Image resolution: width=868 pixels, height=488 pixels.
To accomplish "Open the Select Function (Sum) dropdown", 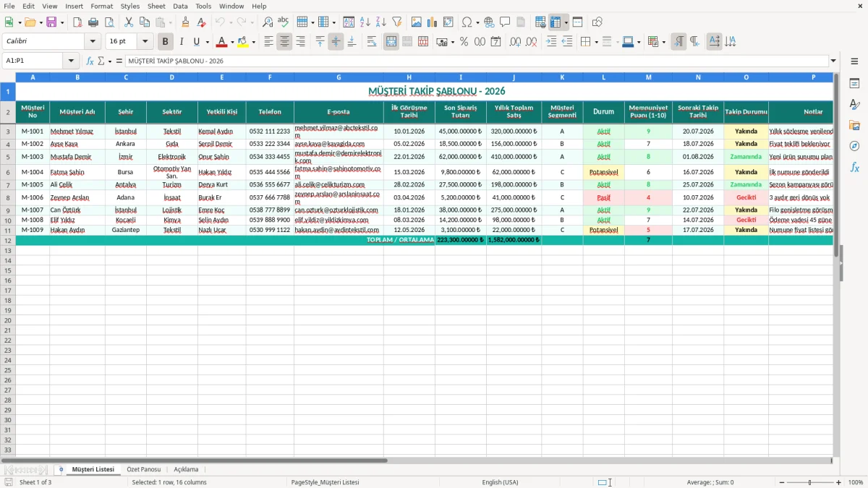I will [110, 61].
